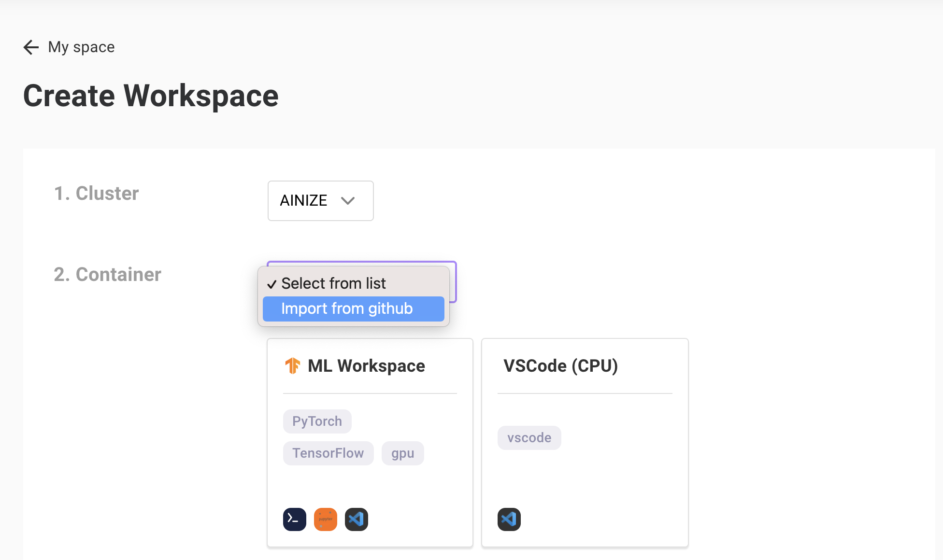The image size is (943, 560).
Task: Click the VSCode icon on VSCode (CPU) card
Action: [x=509, y=519]
